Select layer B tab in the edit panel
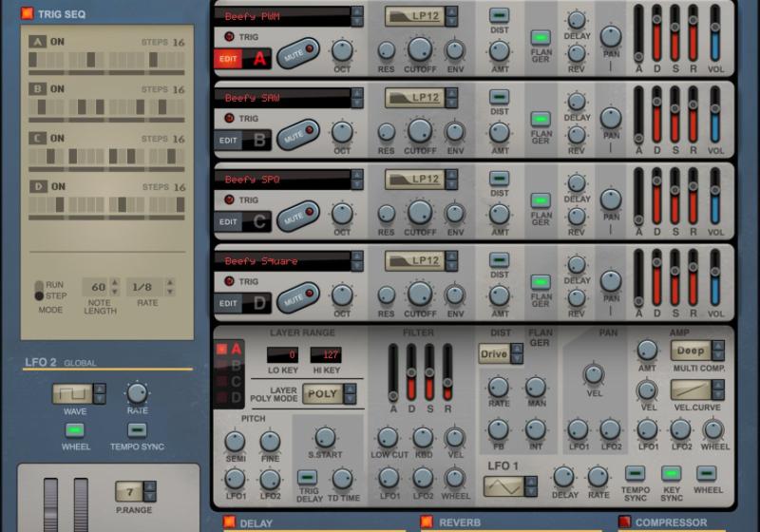 [x=229, y=365]
